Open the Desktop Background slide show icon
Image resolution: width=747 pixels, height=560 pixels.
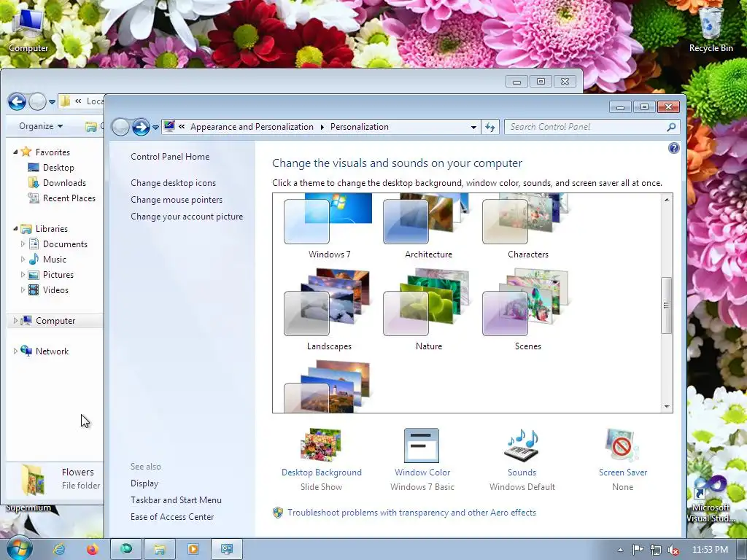tap(321, 445)
